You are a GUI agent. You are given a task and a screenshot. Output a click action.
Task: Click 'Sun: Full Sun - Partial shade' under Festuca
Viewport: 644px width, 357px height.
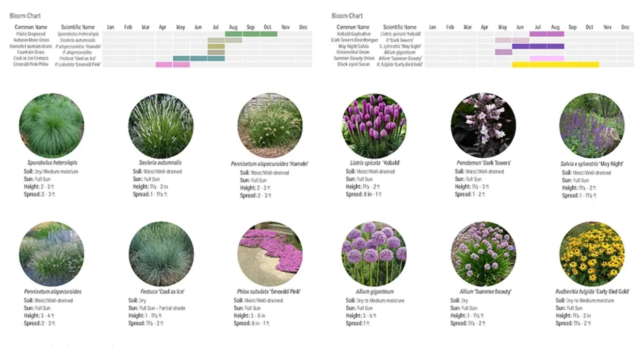coord(157,308)
